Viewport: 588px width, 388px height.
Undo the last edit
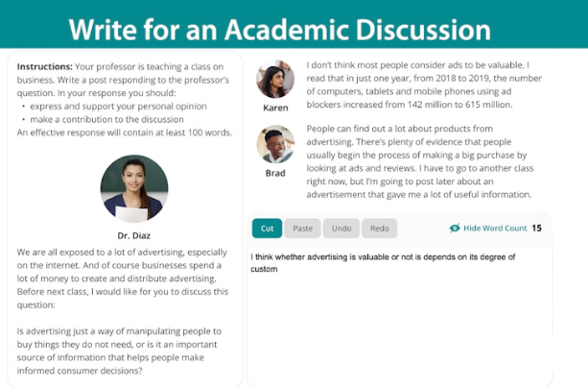pos(341,229)
